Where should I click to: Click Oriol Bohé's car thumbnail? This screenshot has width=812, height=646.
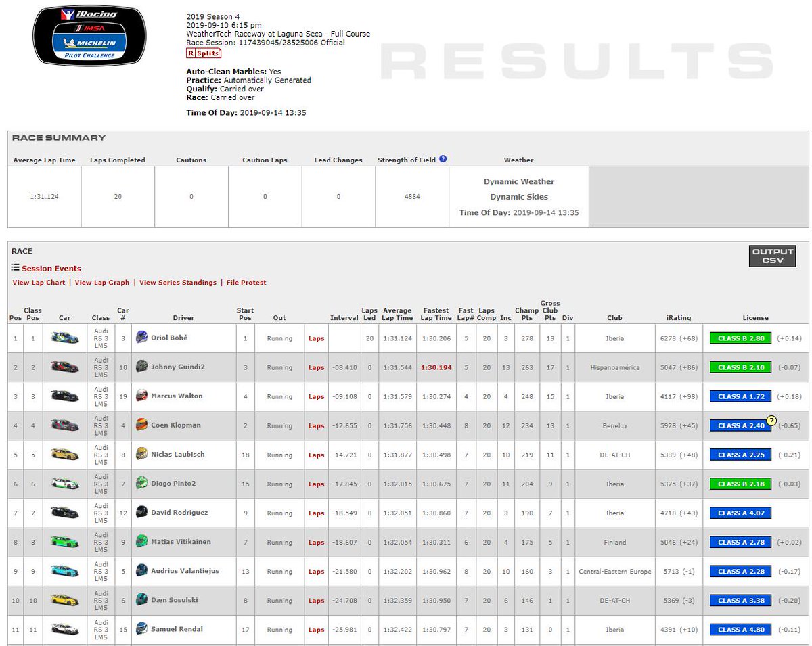pos(65,338)
